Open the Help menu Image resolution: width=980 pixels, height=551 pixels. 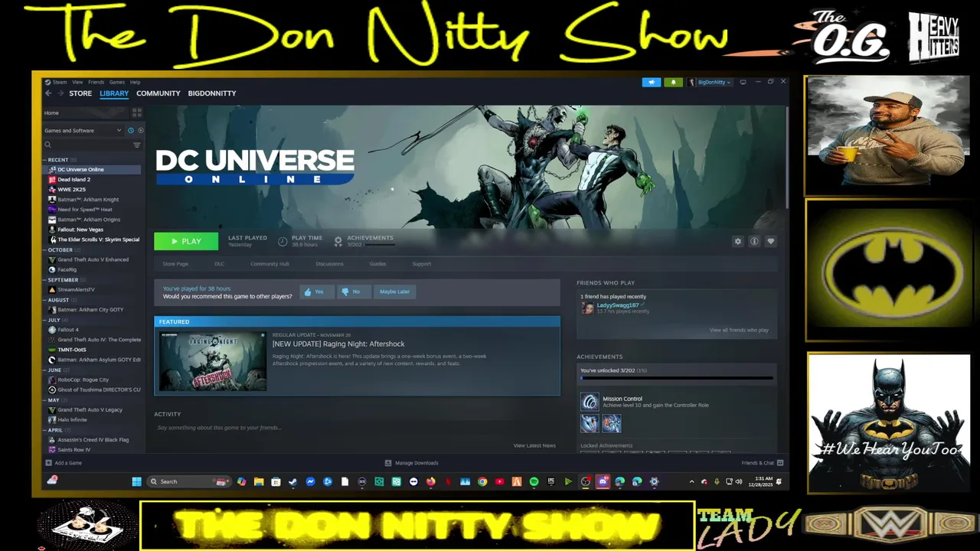point(135,82)
